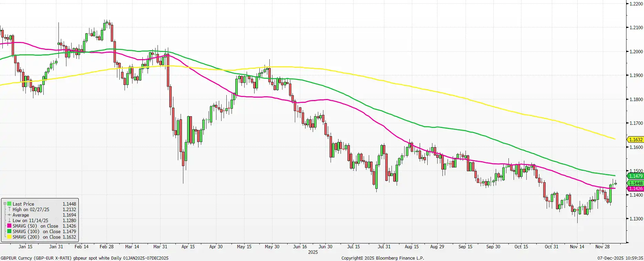Click the Last Price green color swatch
The image size is (644, 261).
[9, 204]
